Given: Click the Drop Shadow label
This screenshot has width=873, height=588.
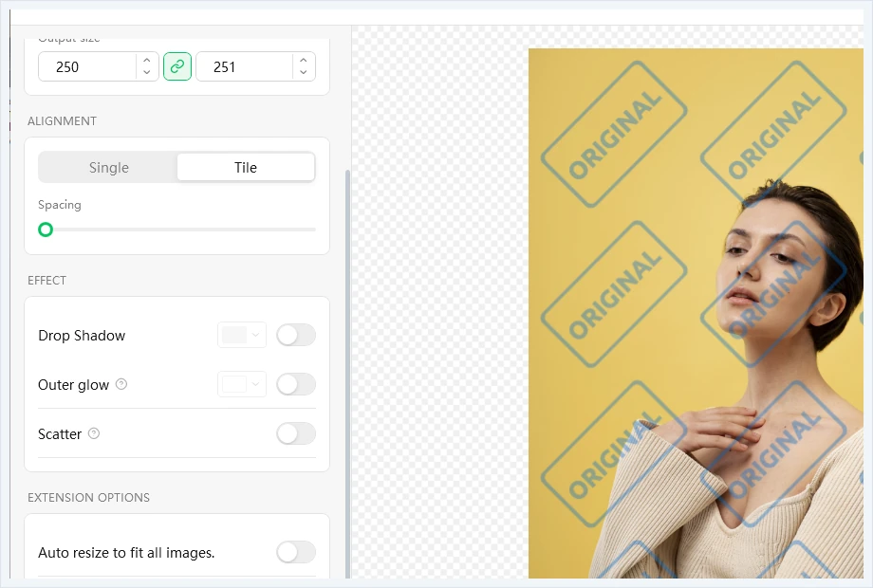Looking at the screenshot, I should click(82, 336).
